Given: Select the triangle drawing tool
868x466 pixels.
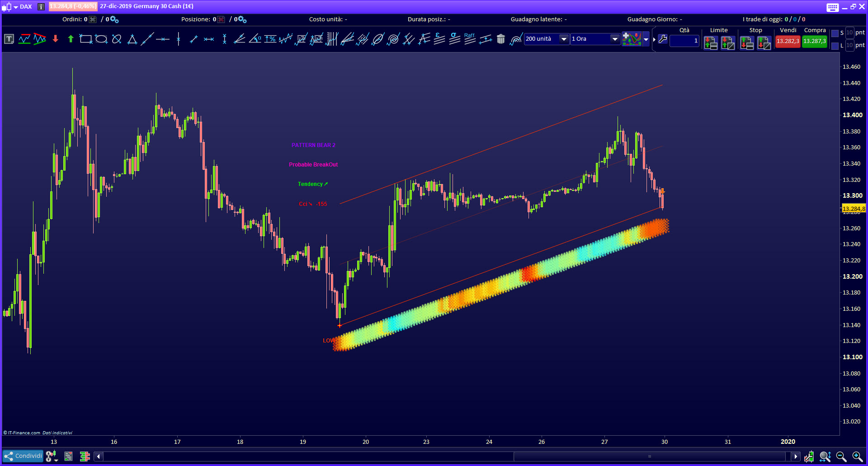Looking at the screenshot, I should coord(132,39).
